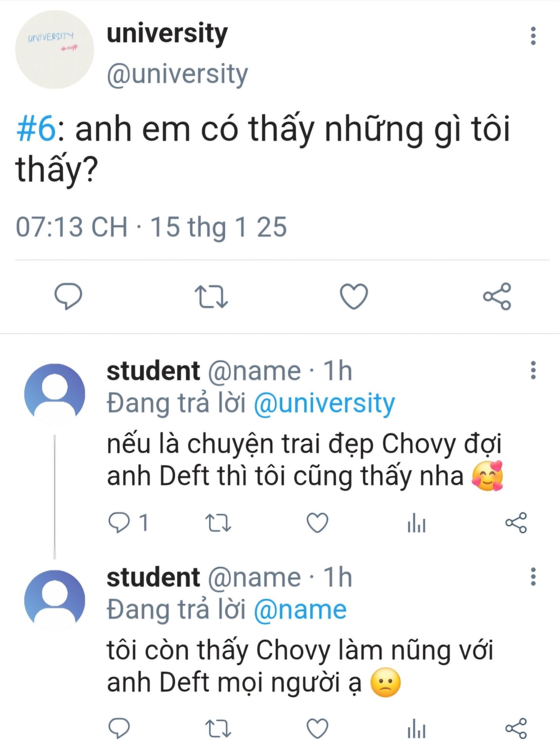Reply to the main university tweet
This screenshot has height=752, width=560.
pyautogui.click(x=68, y=296)
